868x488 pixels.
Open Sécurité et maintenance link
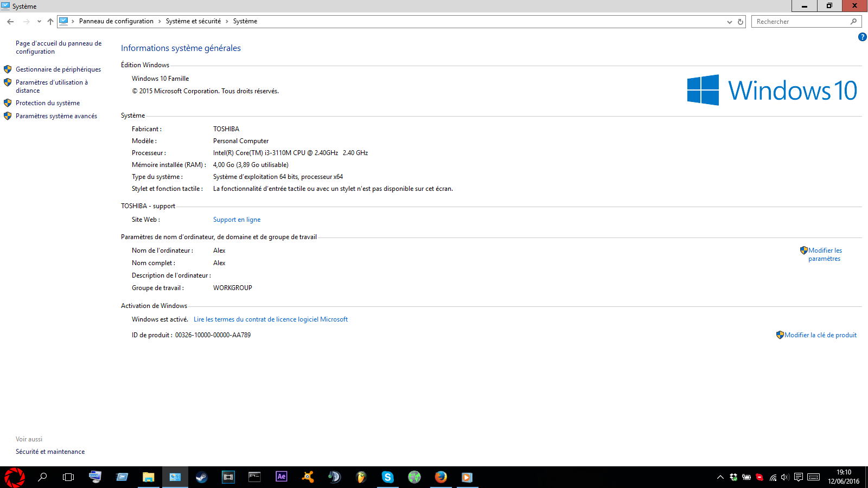click(50, 452)
